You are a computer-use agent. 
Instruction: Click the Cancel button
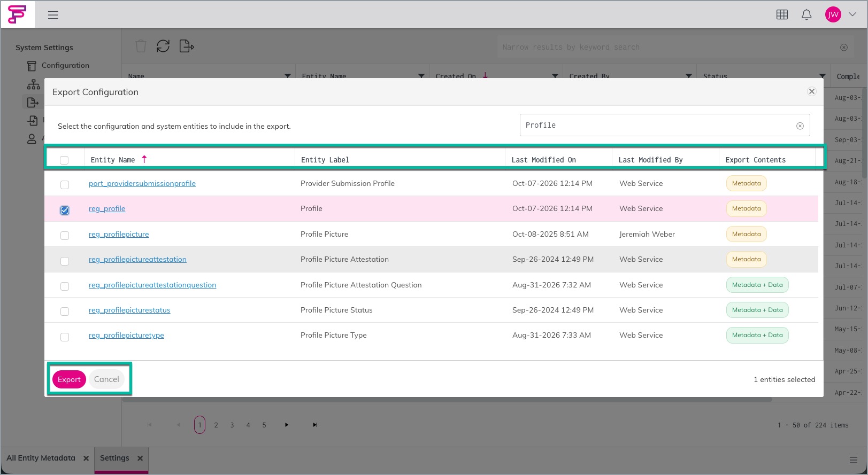(x=106, y=379)
